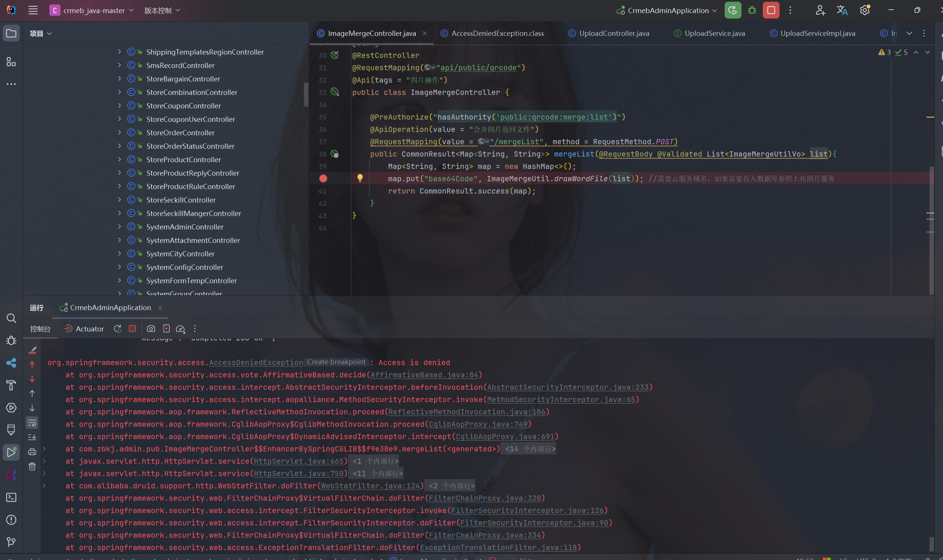Toggle scroll to end of console output
Image resolution: width=943 pixels, height=560 pixels.
32,437
